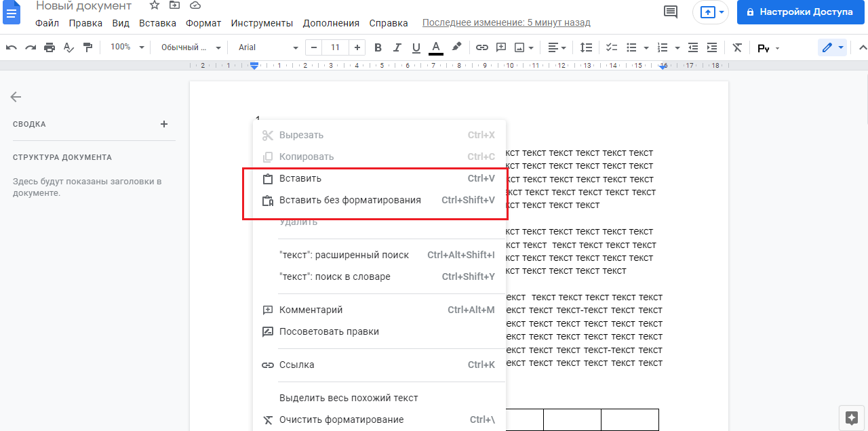Click the clear formatting toolbar icon
Screen dimensions: 868x431
(x=737, y=47)
